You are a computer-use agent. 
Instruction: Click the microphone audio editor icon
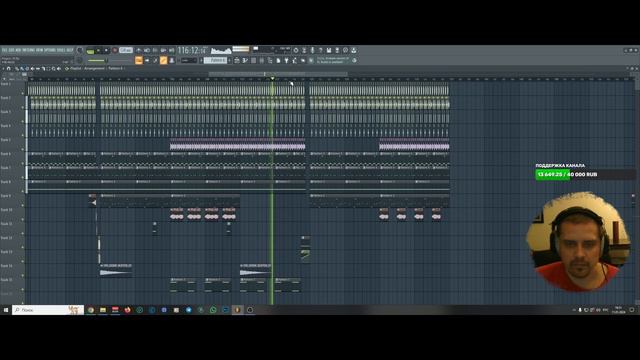[313, 50]
